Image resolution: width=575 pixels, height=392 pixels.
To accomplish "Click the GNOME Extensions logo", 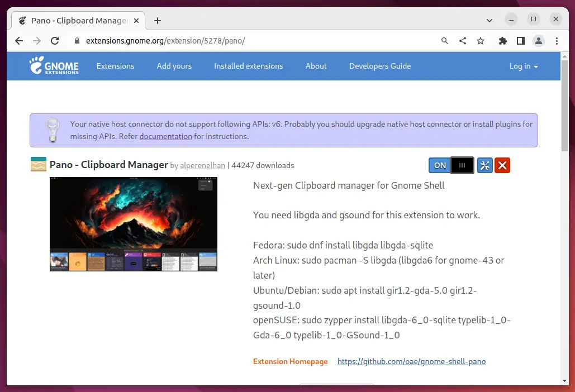I will coord(53,66).
